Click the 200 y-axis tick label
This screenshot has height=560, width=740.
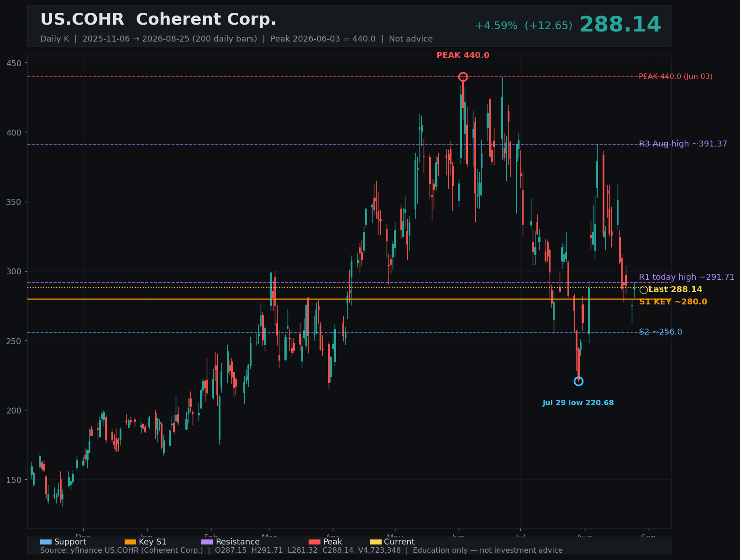14,410
